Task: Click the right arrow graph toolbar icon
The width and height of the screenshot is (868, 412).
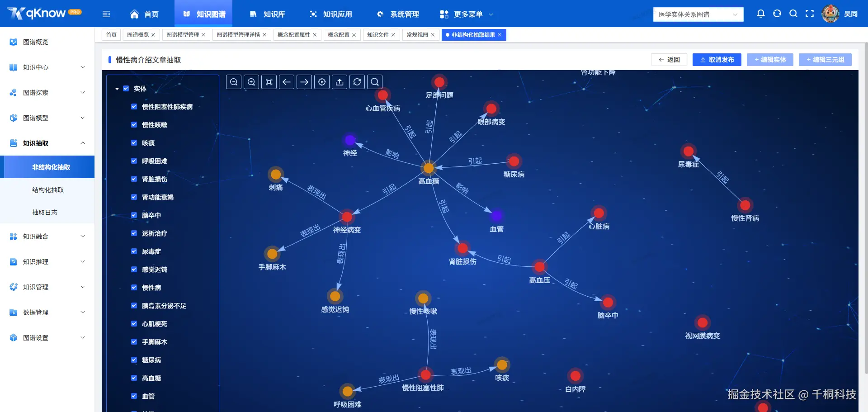Action: (304, 82)
